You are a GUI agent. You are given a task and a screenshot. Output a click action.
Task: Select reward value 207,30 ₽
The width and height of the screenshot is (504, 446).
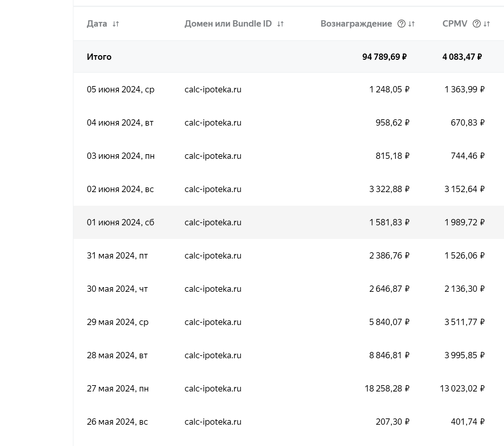393,422
